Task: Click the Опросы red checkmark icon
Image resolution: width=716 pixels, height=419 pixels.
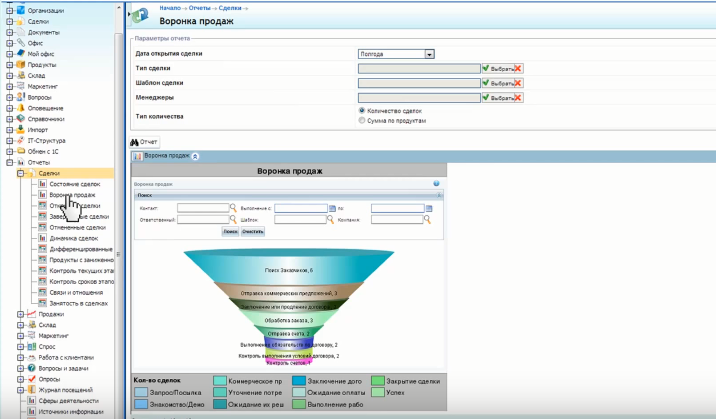Action: [32, 379]
